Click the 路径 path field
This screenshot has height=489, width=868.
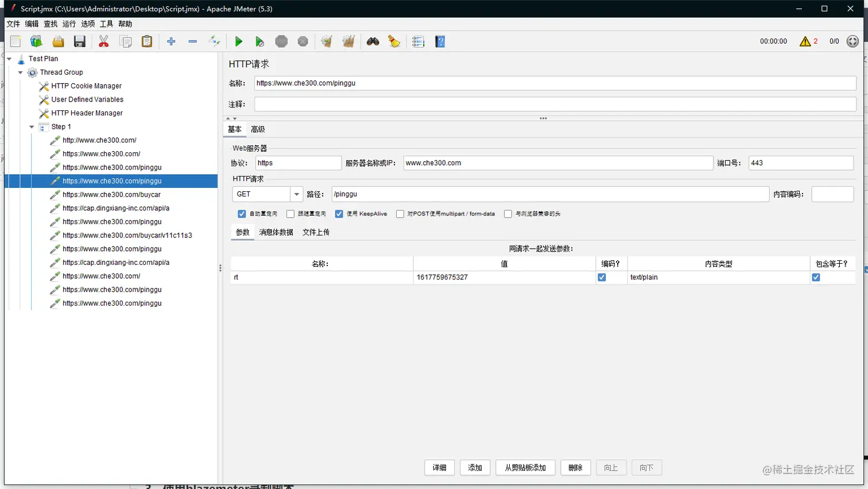[x=550, y=194]
